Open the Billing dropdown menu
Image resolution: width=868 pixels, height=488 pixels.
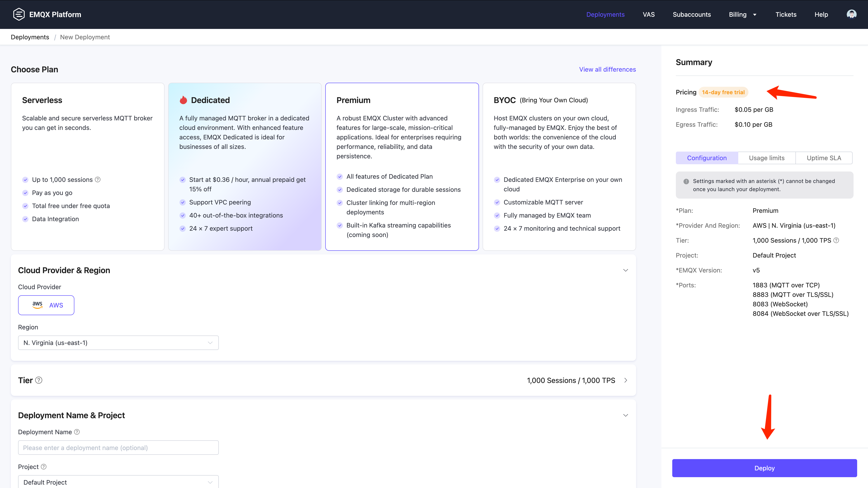coord(743,14)
